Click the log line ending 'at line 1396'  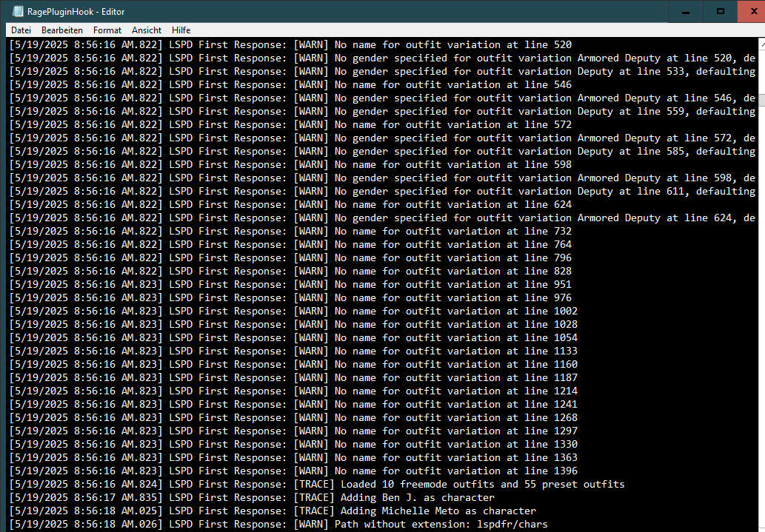click(293, 471)
